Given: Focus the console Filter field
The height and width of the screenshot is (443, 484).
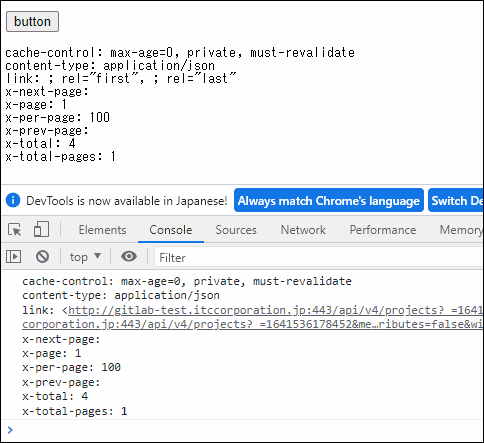Looking at the screenshot, I should (x=319, y=257).
